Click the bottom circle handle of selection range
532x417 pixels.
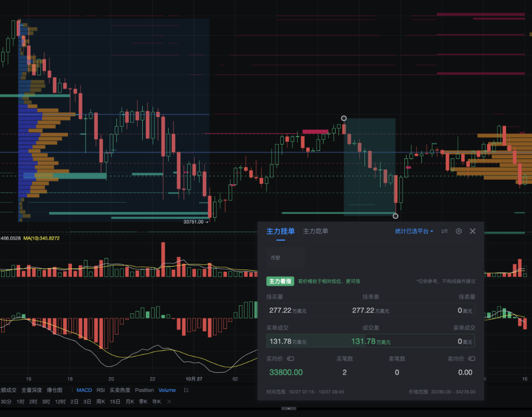click(396, 216)
